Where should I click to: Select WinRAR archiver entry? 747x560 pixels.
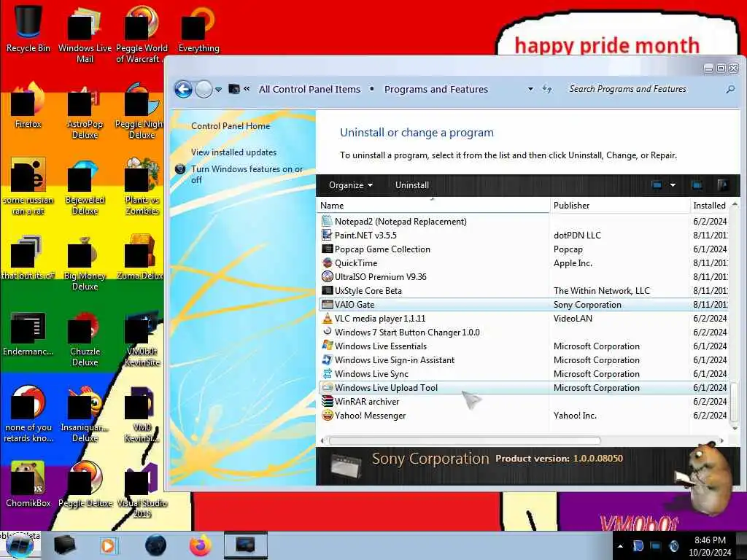tap(523, 402)
